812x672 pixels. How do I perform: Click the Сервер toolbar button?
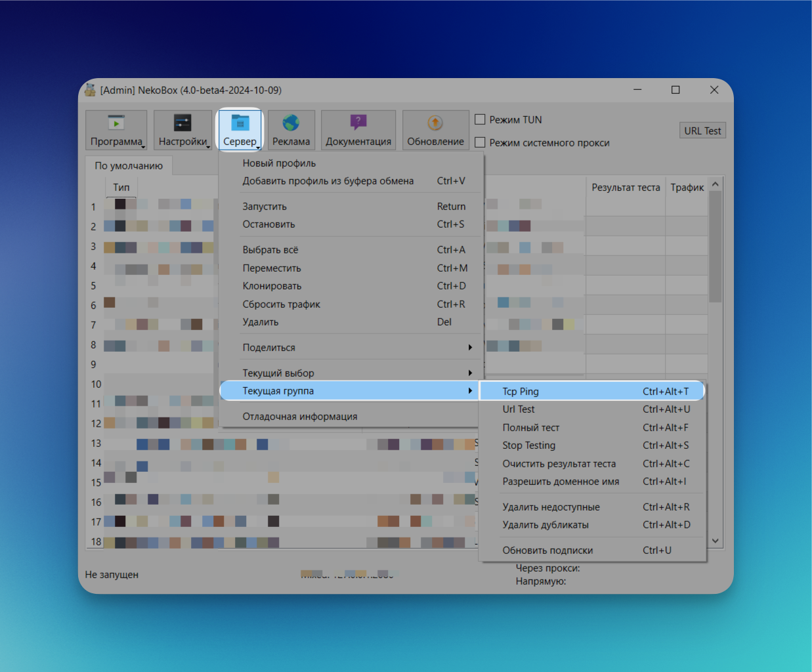click(x=240, y=130)
